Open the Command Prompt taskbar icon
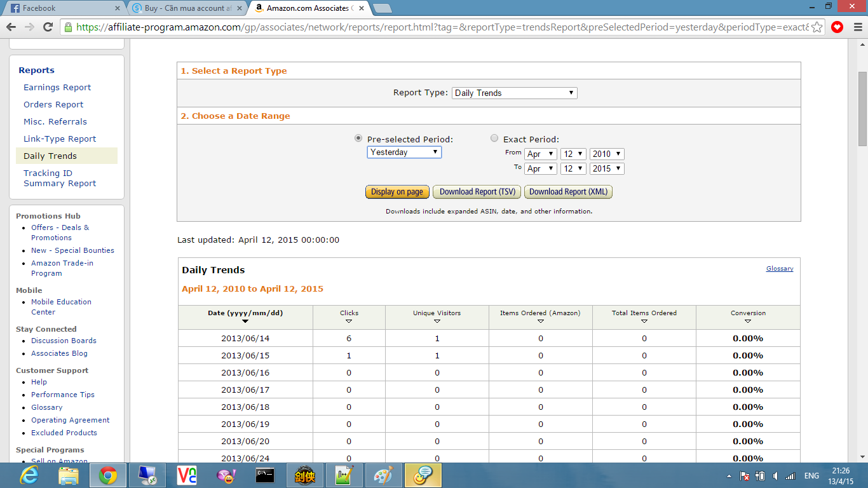Viewport: 868px width, 488px height. (x=265, y=475)
